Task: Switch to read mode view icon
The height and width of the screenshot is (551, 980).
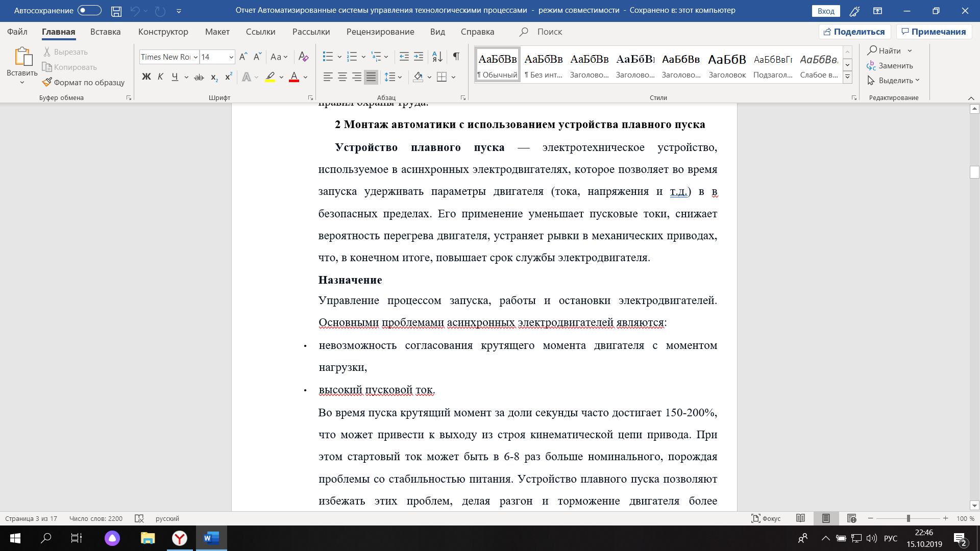Action: click(800, 518)
